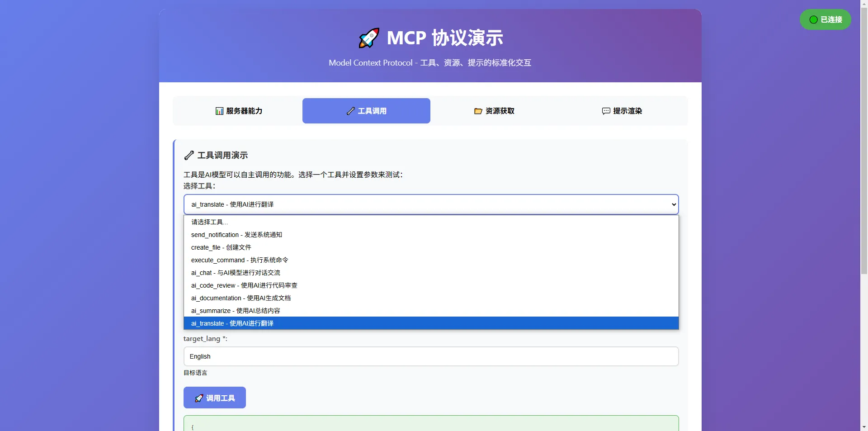Click the green connection status dot
Viewport: 868px width, 431px height.
pos(813,20)
